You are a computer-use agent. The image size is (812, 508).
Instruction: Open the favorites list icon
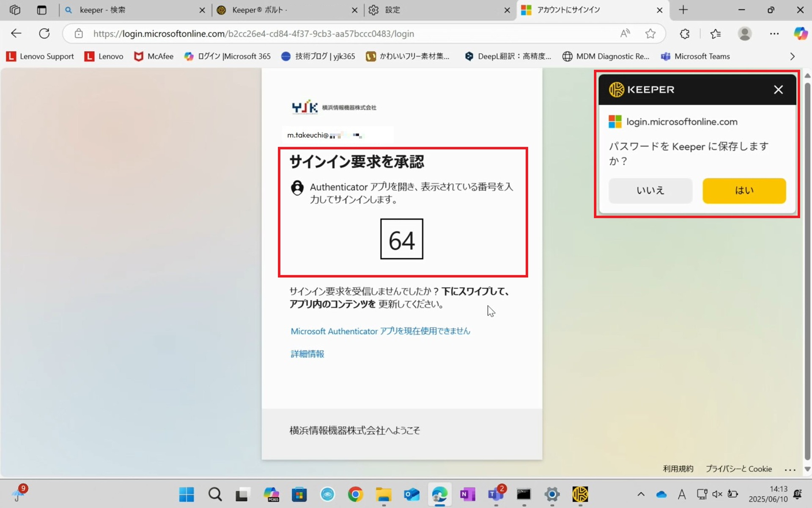pos(715,33)
